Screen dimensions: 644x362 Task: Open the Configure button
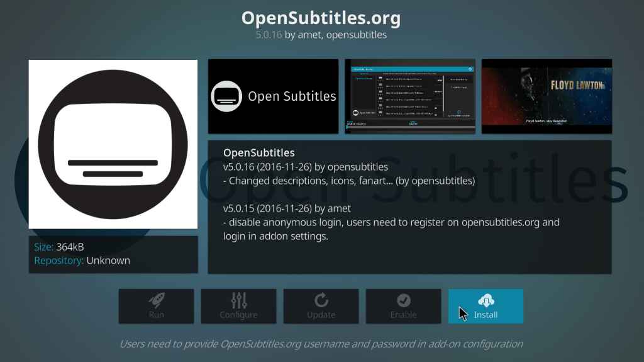(x=238, y=306)
